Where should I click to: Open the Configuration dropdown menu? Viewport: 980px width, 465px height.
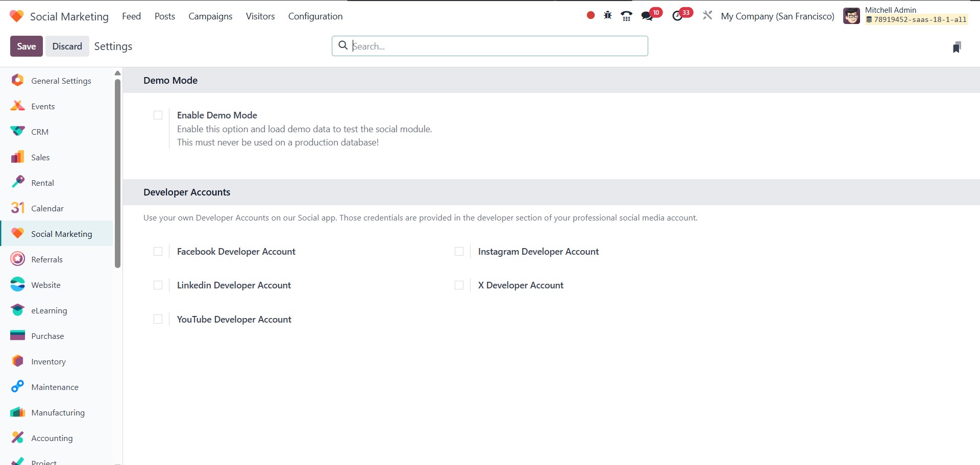pos(315,16)
